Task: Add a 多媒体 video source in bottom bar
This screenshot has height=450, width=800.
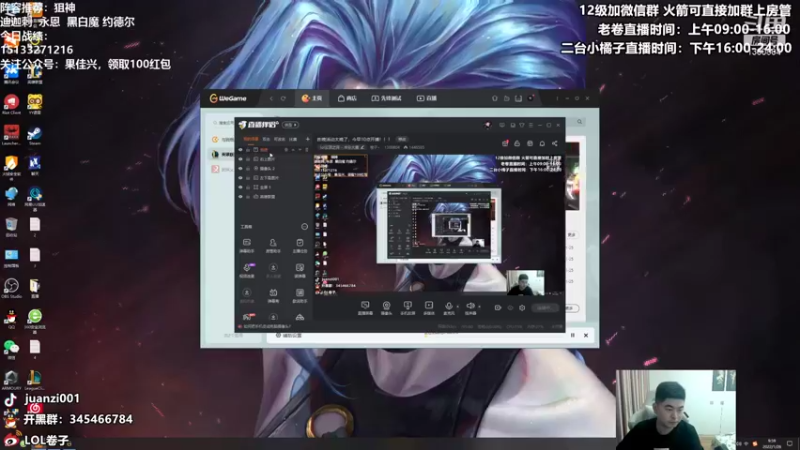Action: pyautogui.click(x=429, y=308)
